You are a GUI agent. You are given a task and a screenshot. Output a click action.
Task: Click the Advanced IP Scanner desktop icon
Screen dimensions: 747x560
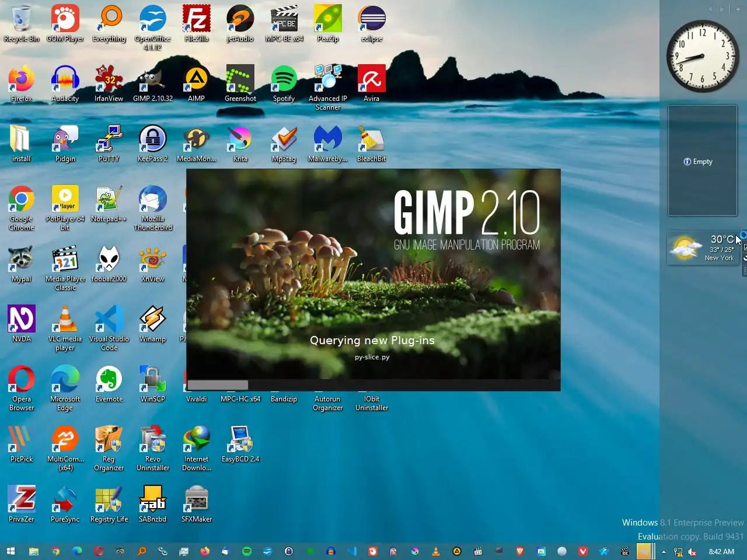click(x=328, y=87)
